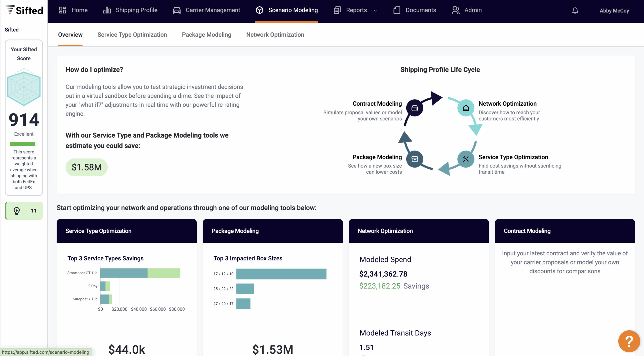Click the Carrier Management truck icon
The height and width of the screenshot is (356, 644).
tap(177, 10)
